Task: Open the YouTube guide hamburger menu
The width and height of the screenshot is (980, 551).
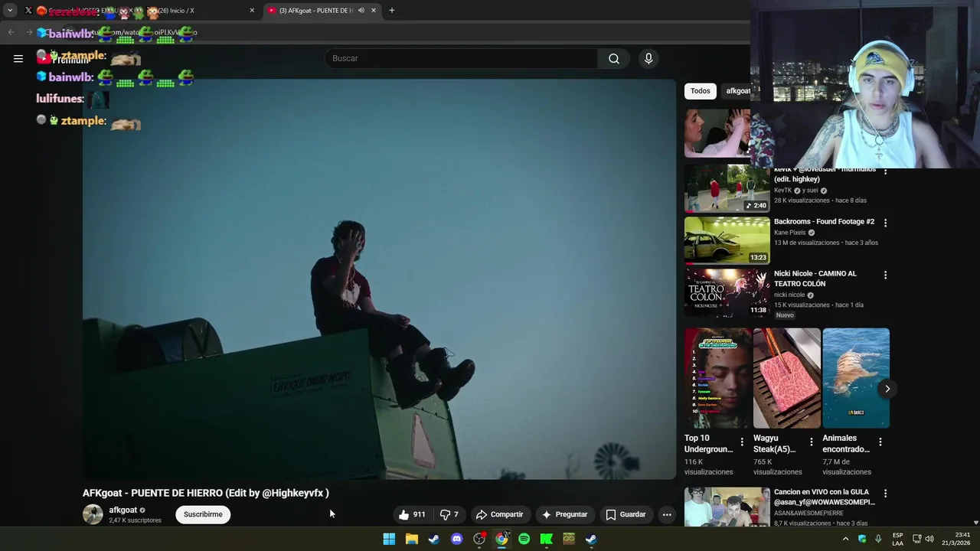Action: pos(18,58)
